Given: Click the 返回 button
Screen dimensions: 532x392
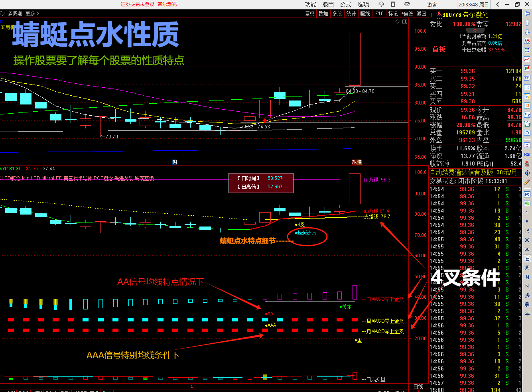Looking at the screenshot, I should point(422,14).
